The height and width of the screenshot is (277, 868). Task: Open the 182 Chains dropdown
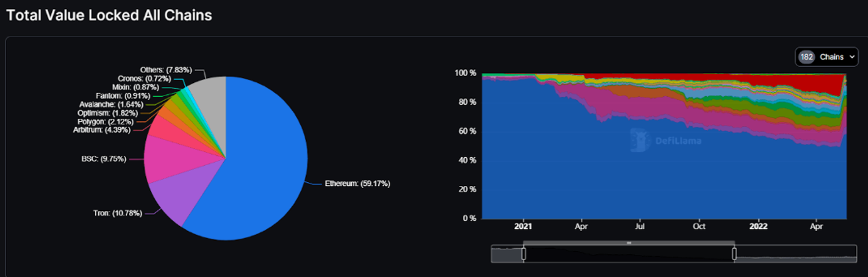click(x=826, y=57)
